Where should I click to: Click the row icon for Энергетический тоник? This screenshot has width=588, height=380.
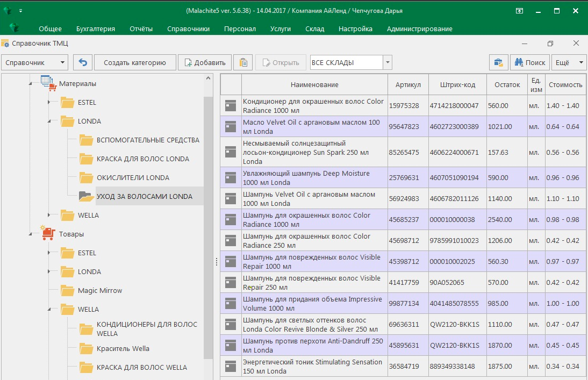[231, 367]
